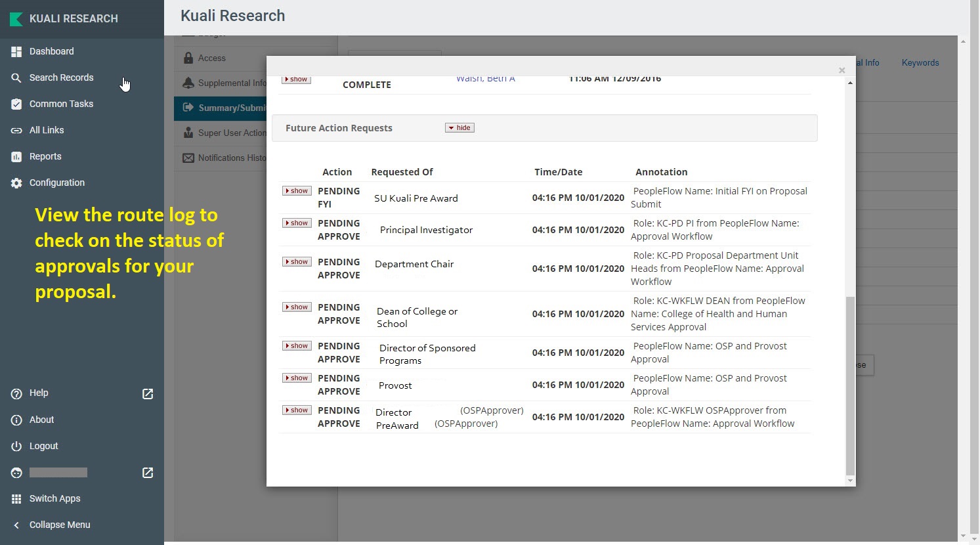The image size is (980, 545).
Task: Click the Common Tasks checkmark icon
Action: tap(16, 104)
